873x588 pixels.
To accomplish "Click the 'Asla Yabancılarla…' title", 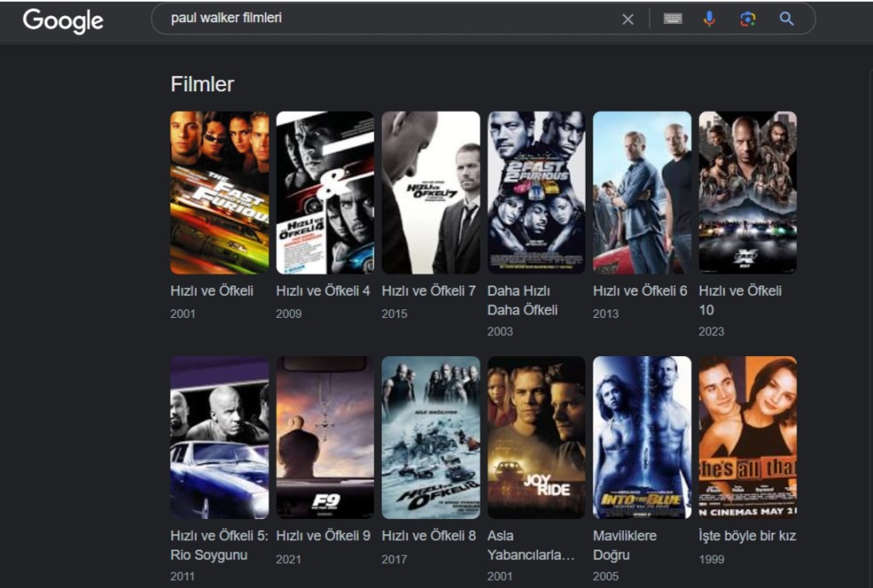I will [x=531, y=545].
